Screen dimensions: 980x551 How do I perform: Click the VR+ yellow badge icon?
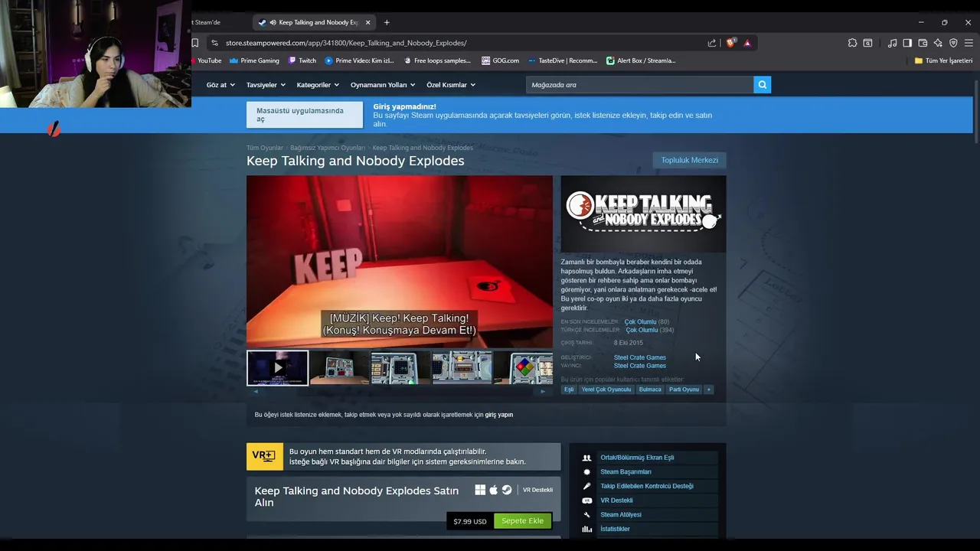pyautogui.click(x=265, y=456)
